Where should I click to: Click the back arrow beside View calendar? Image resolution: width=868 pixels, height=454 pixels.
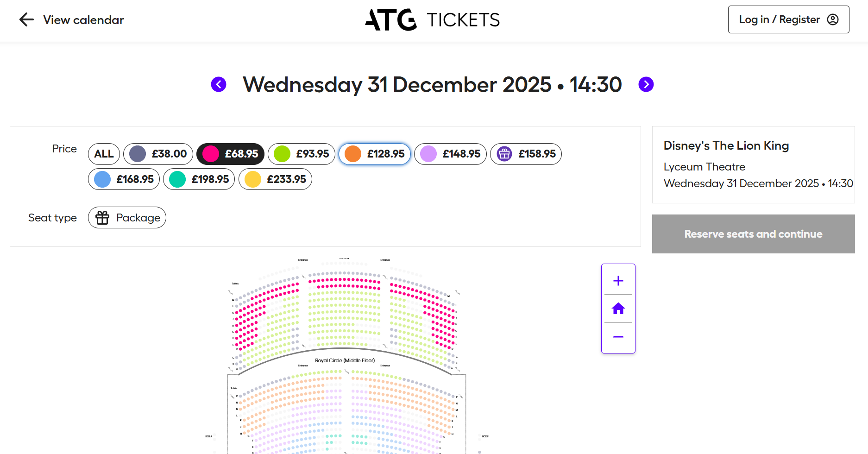click(26, 20)
